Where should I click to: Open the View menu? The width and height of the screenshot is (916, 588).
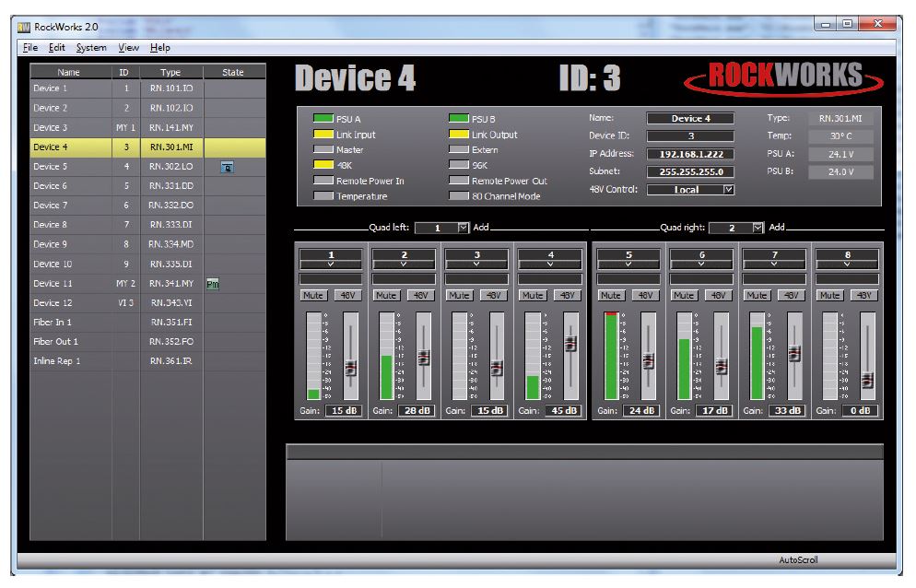point(129,48)
